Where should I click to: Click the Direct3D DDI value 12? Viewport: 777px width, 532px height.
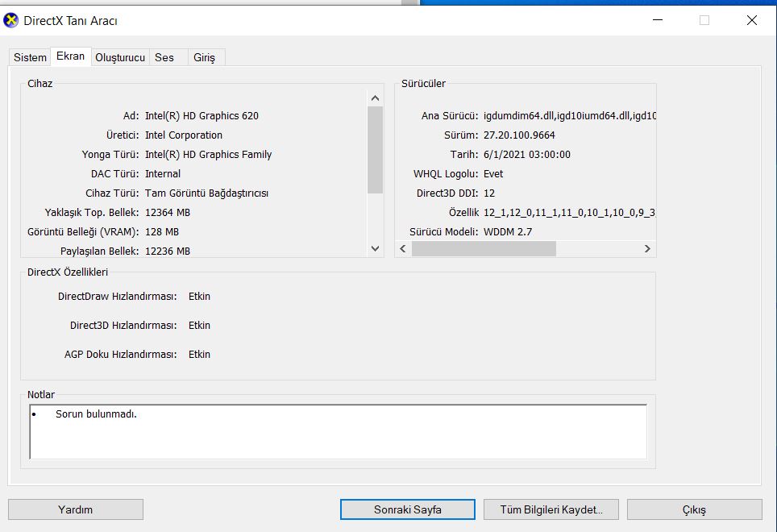[489, 193]
